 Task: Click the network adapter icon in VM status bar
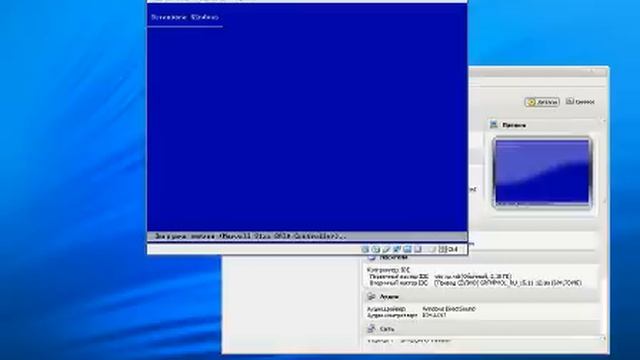[x=396, y=249]
